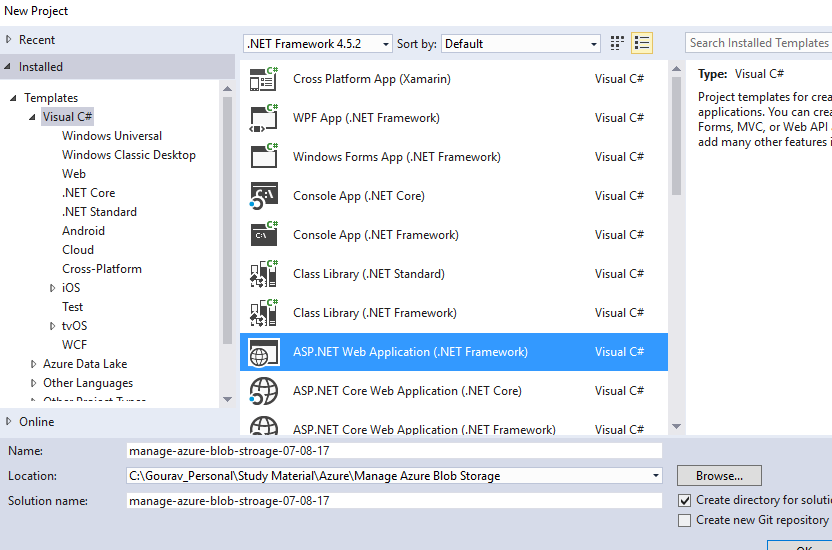Select the .NET Standard category
This screenshot has width=832, height=550.
point(99,212)
